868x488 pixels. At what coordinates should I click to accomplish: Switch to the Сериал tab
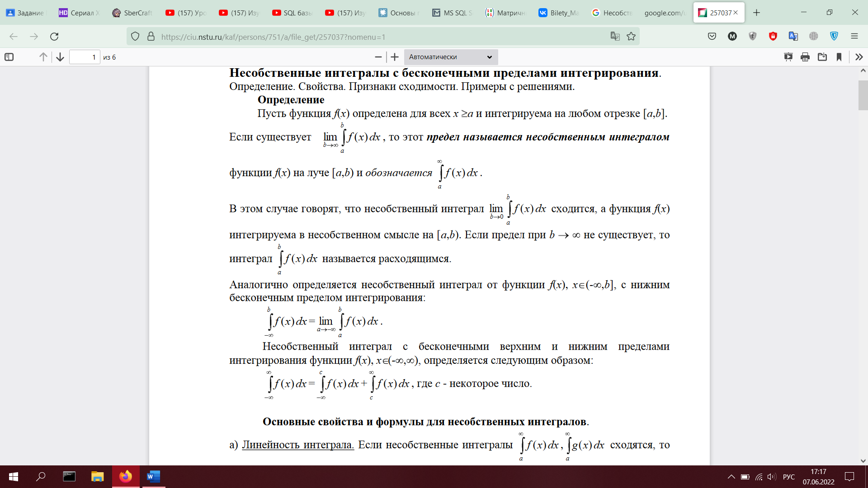tap(80, 13)
